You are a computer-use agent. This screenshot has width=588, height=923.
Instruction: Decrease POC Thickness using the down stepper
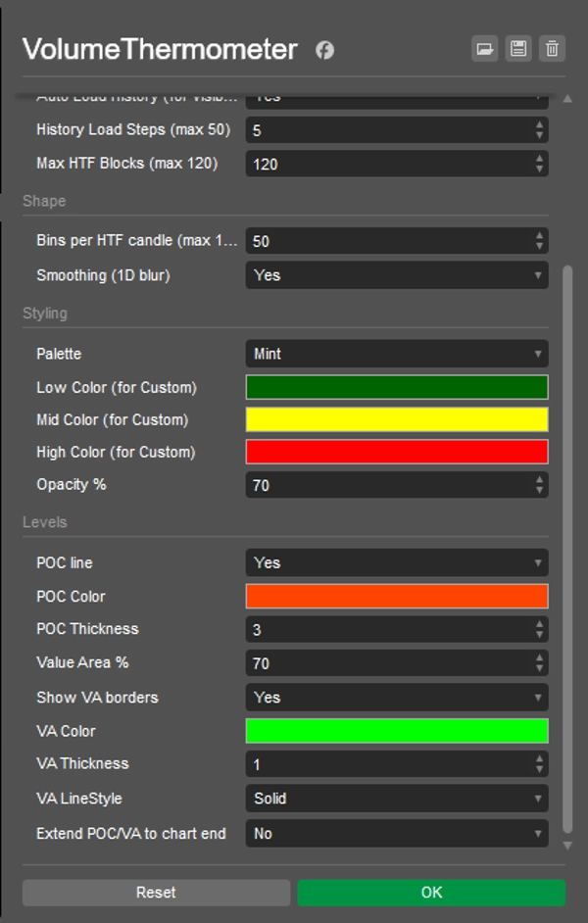540,633
